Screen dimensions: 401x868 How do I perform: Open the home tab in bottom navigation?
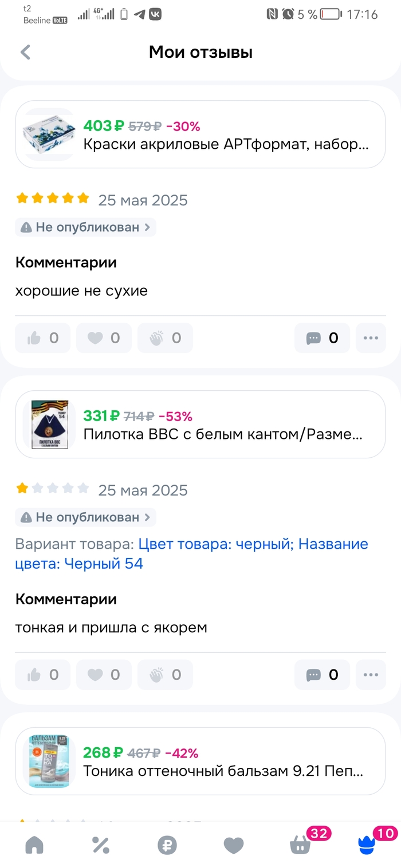pos(34,845)
